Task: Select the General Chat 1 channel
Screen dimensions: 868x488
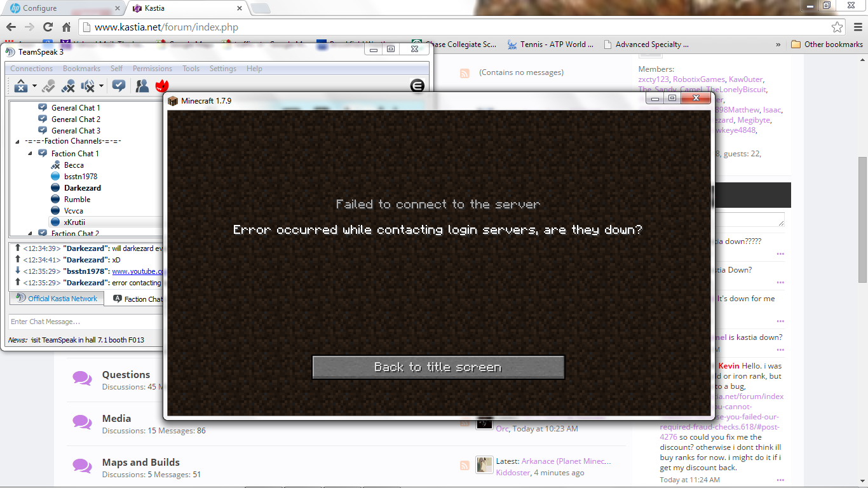Action: point(76,108)
